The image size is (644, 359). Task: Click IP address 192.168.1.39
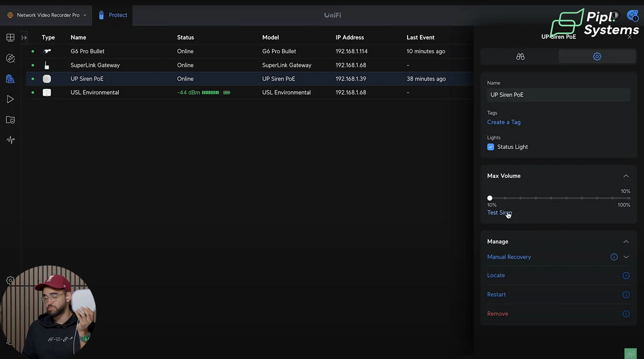351,79
